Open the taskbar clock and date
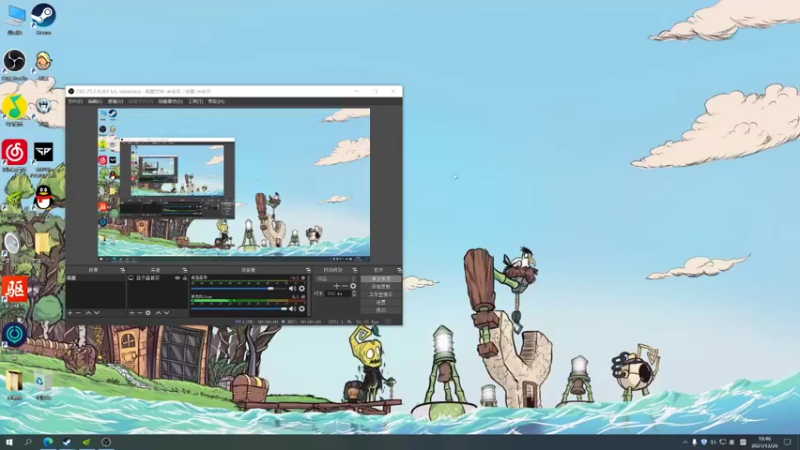The width and height of the screenshot is (800, 450). tap(764, 442)
